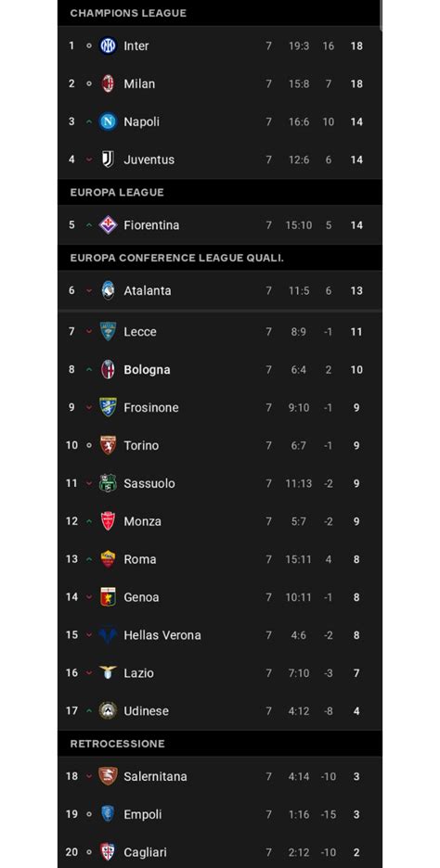The height and width of the screenshot is (868, 440).
Task: Tap the Udinese club logo
Action: coord(108,710)
